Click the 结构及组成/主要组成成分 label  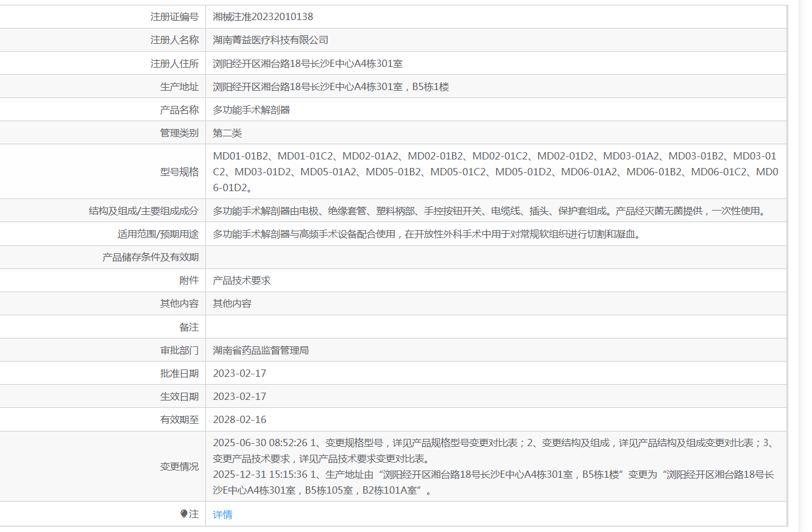(x=144, y=211)
